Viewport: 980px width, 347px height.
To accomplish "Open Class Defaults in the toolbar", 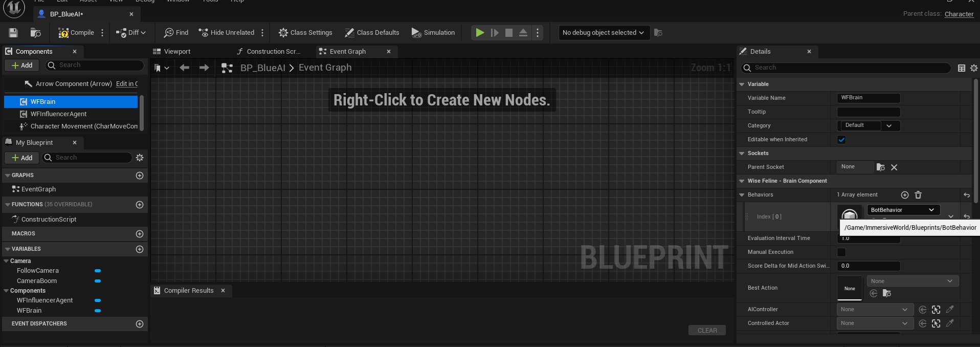I will point(372,33).
